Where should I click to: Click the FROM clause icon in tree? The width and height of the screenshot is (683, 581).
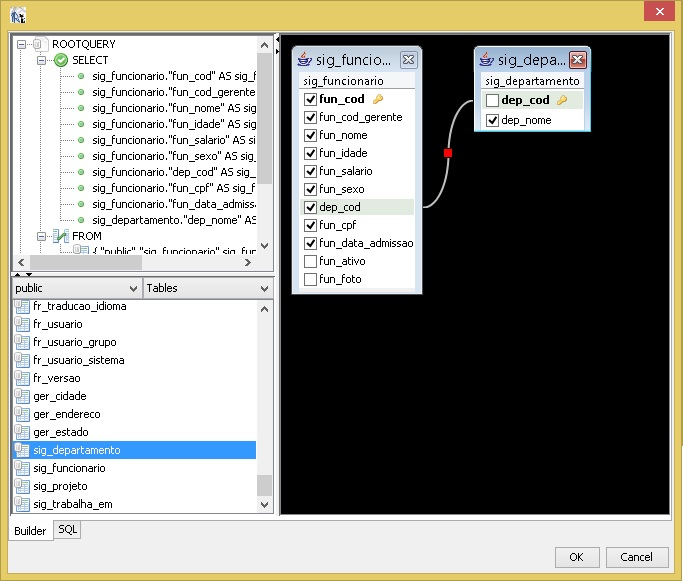(61, 237)
